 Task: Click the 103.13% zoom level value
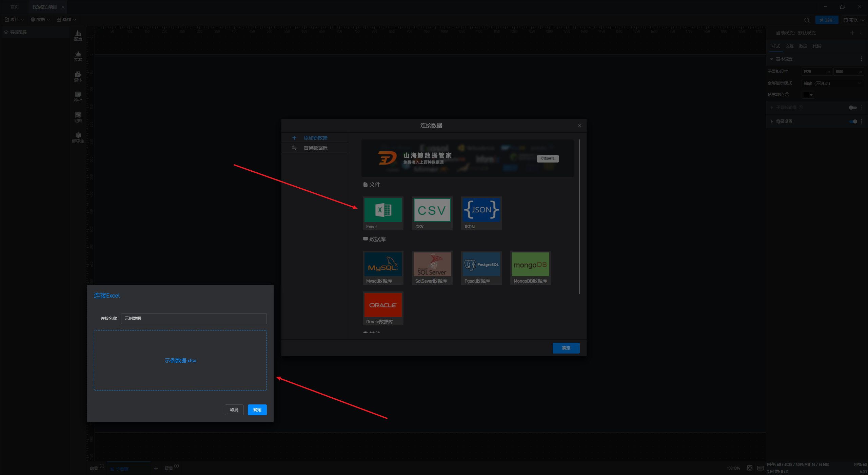733,468
